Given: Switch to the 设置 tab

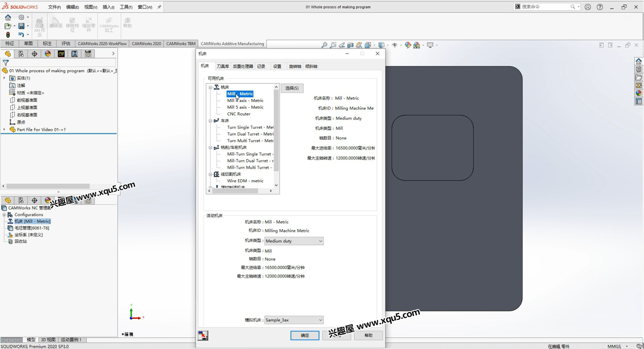Looking at the screenshot, I should tap(277, 66).
